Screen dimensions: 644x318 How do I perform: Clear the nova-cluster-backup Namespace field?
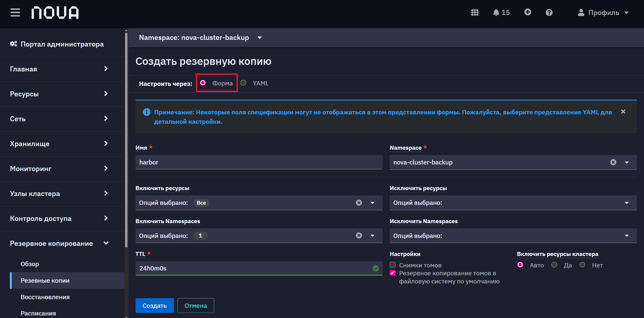coord(613,162)
